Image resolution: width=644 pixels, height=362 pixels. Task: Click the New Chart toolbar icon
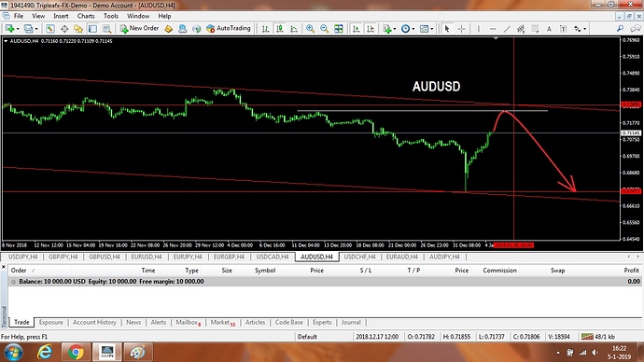[9, 28]
